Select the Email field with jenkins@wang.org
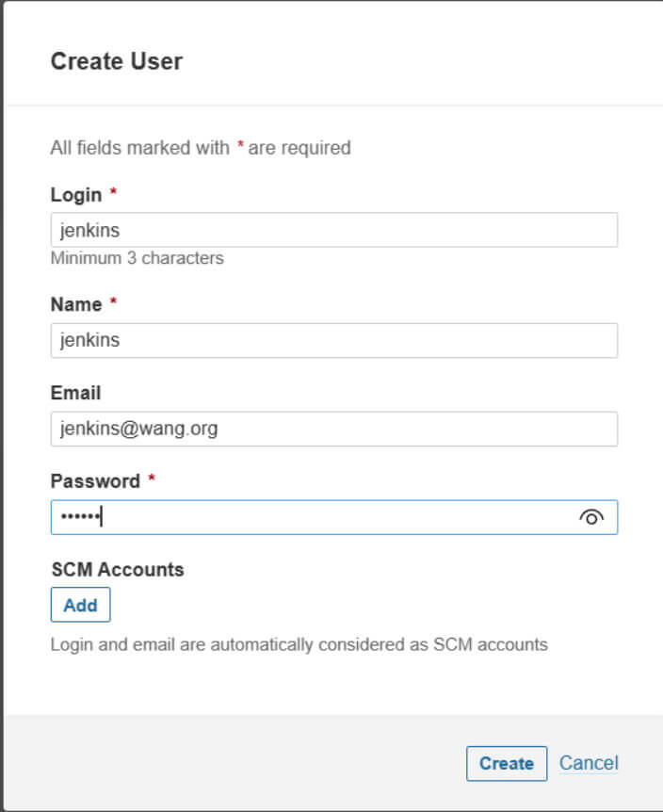The image size is (663, 812). click(x=333, y=429)
